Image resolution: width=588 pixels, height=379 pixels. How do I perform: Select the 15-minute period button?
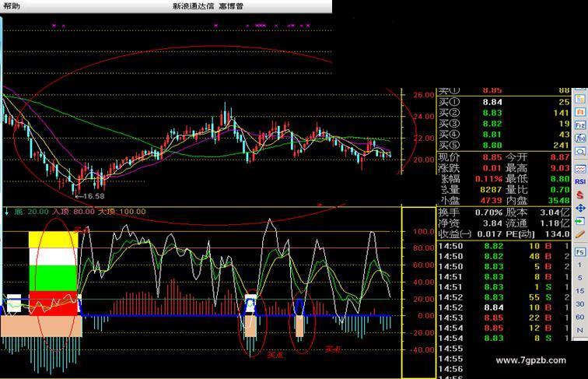pos(579,291)
